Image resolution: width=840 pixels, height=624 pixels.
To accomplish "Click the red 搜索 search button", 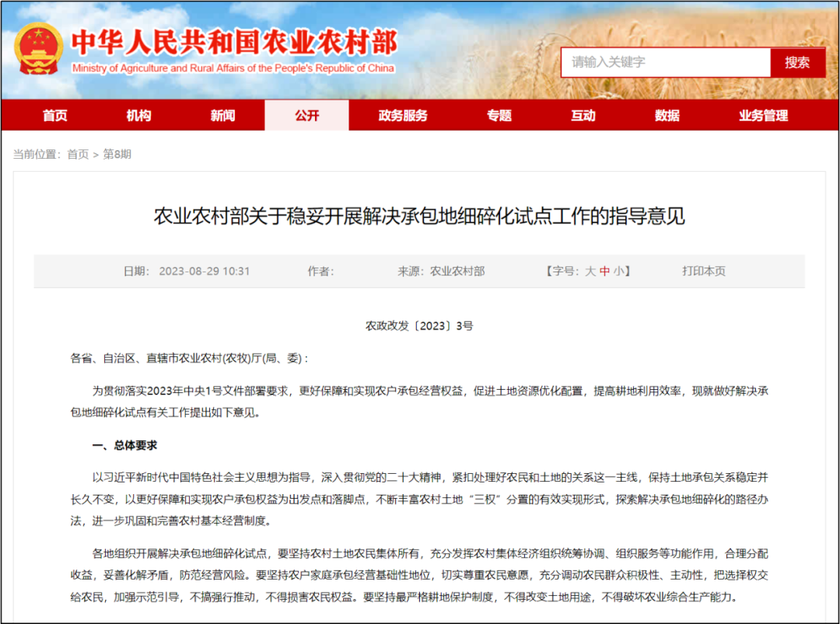I will [798, 62].
